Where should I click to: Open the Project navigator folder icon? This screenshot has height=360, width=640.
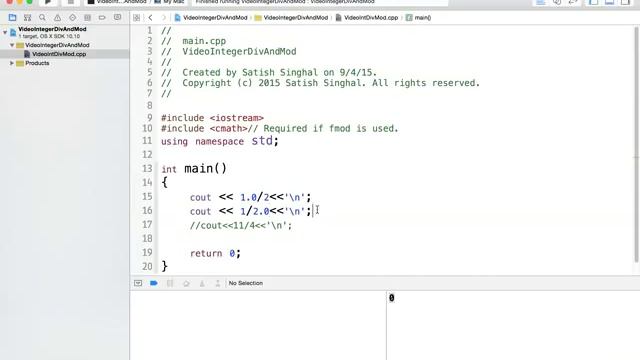(x=12, y=18)
